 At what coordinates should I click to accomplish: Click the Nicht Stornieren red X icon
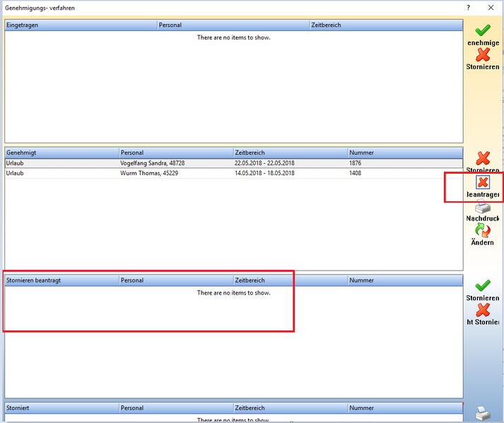coord(483,310)
